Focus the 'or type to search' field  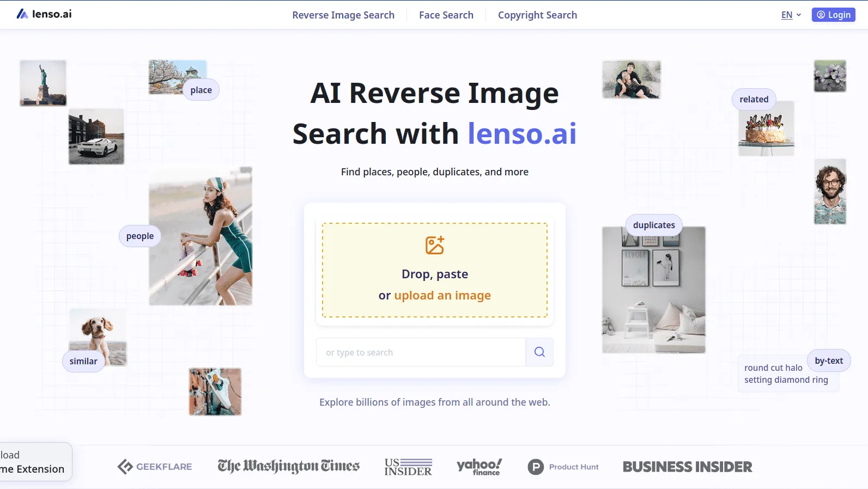(421, 352)
